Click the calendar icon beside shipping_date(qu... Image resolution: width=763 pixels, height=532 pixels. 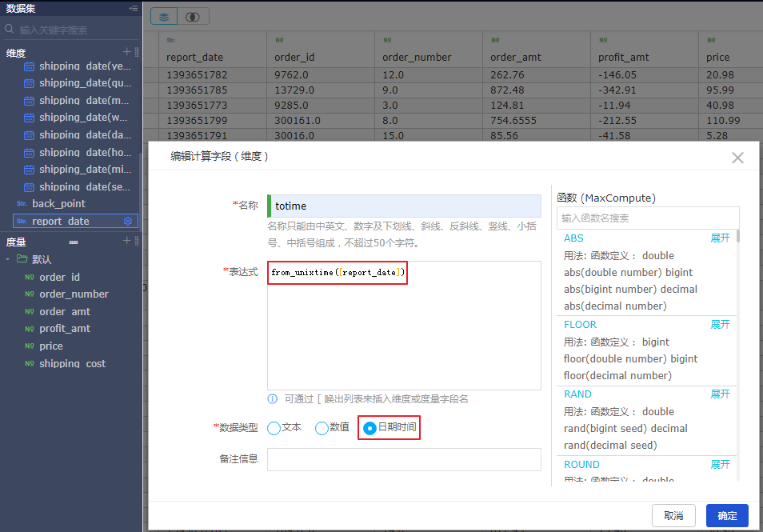pyautogui.click(x=30, y=83)
